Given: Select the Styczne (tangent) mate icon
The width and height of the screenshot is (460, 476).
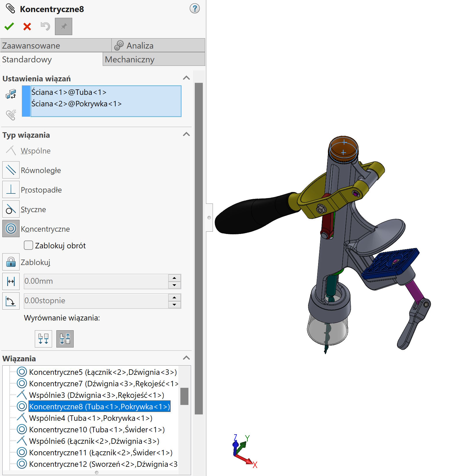Looking at the screenshot, I should 11,209.
